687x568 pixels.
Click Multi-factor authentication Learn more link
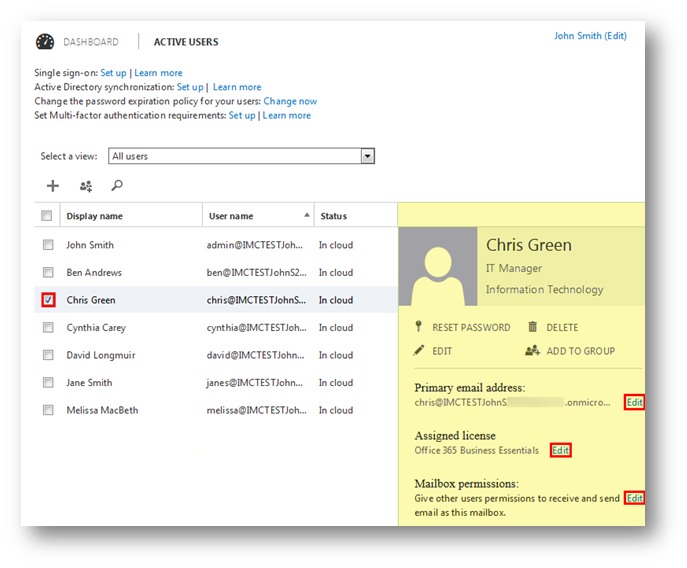pos(287,115)
